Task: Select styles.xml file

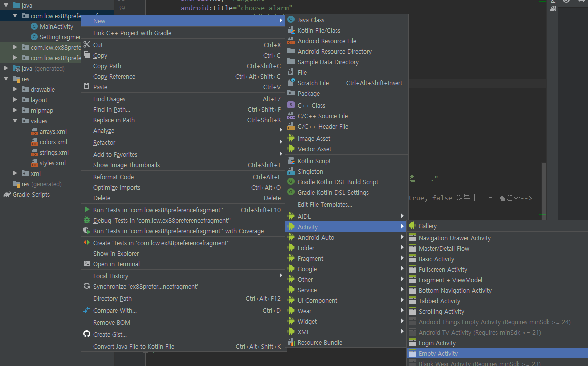Action: click(x=52, y=163)
